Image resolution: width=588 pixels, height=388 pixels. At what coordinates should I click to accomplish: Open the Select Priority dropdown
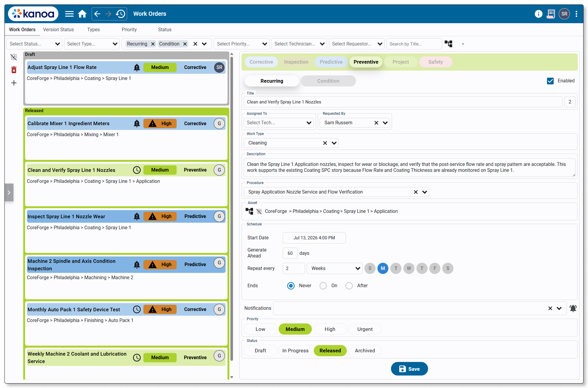tap(241, 44)
